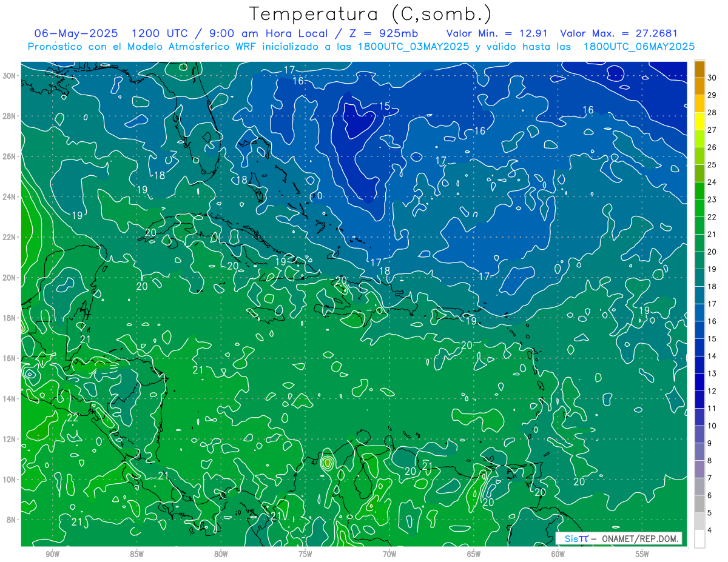Click the "60W" longitude axis label
Screen dimensions: 728x562
(558, 554)
